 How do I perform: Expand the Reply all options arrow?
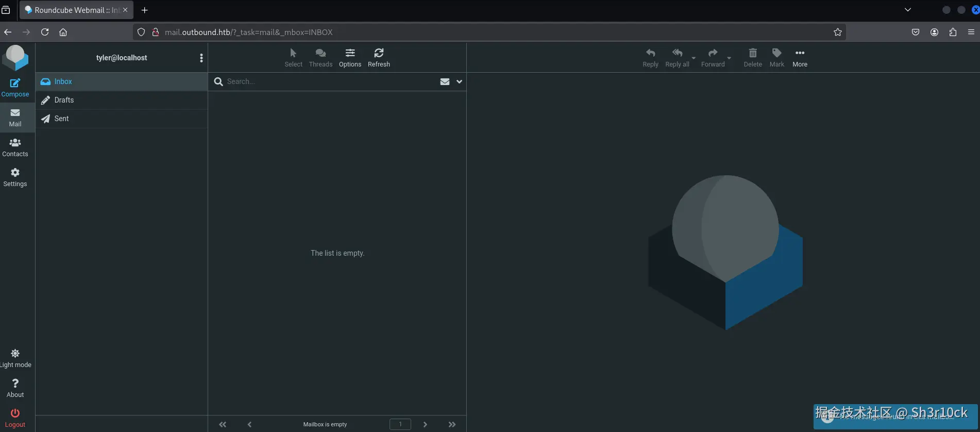[694, 58]
